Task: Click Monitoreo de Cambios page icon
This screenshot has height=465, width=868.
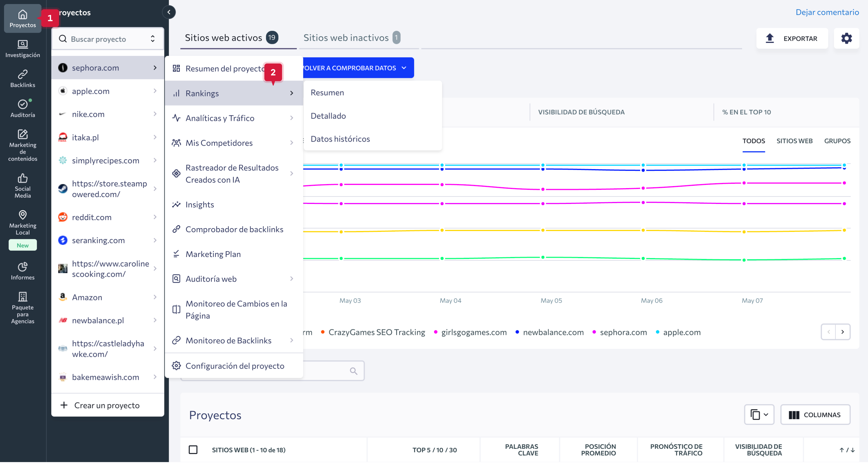Action: (x=176, y=310)
